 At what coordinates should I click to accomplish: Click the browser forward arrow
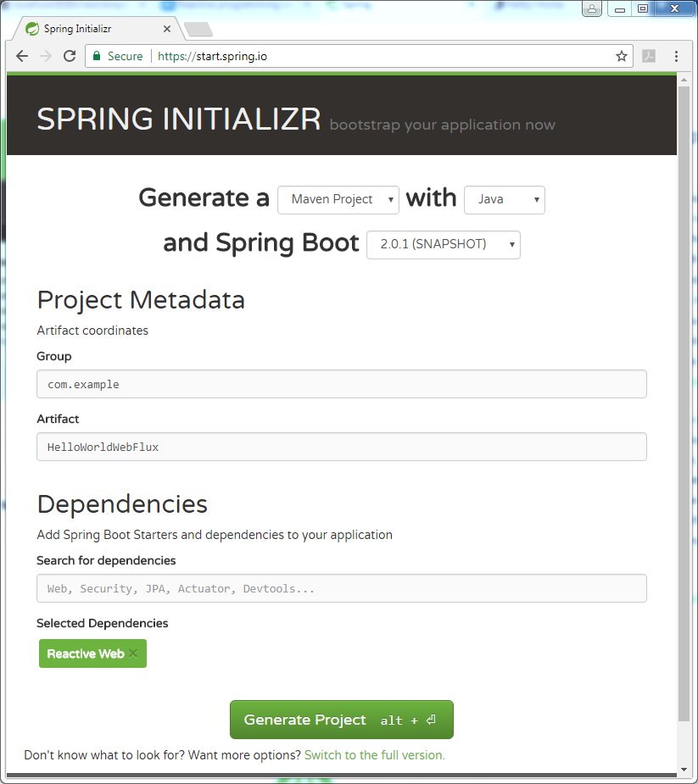(x=46, y=56)
